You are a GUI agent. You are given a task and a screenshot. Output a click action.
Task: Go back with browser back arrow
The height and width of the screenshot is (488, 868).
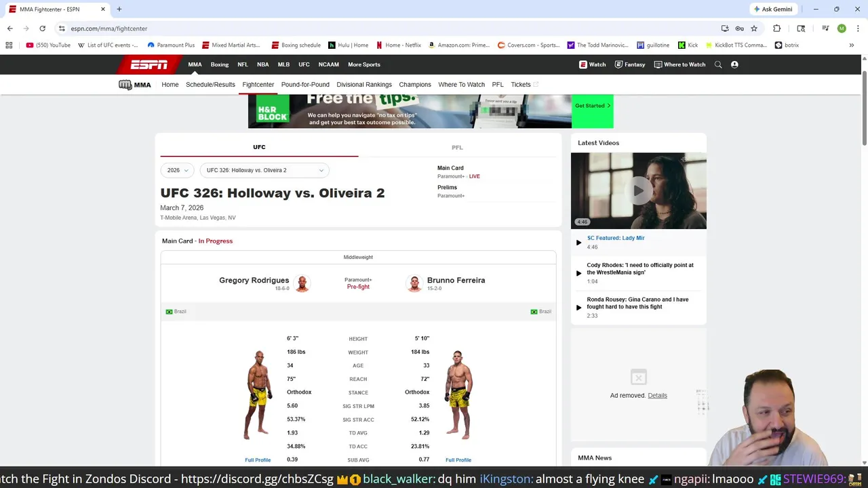(x=9, y=28)
